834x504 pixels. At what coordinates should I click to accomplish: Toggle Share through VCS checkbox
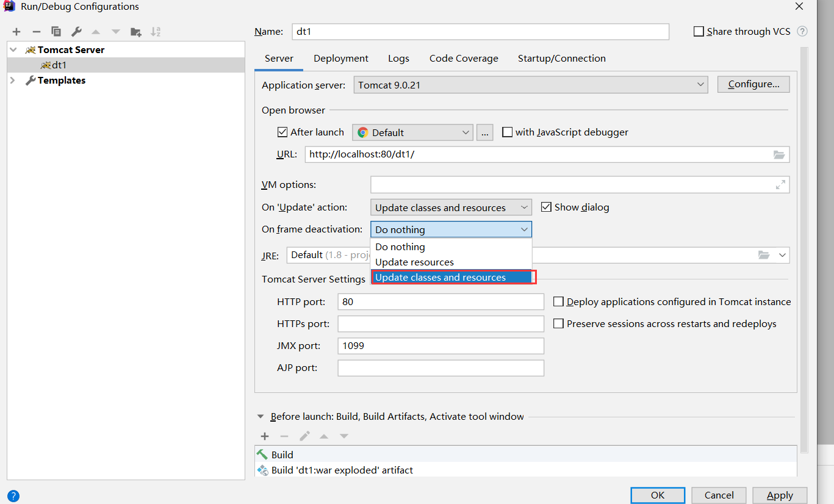(x=699, y=32)
